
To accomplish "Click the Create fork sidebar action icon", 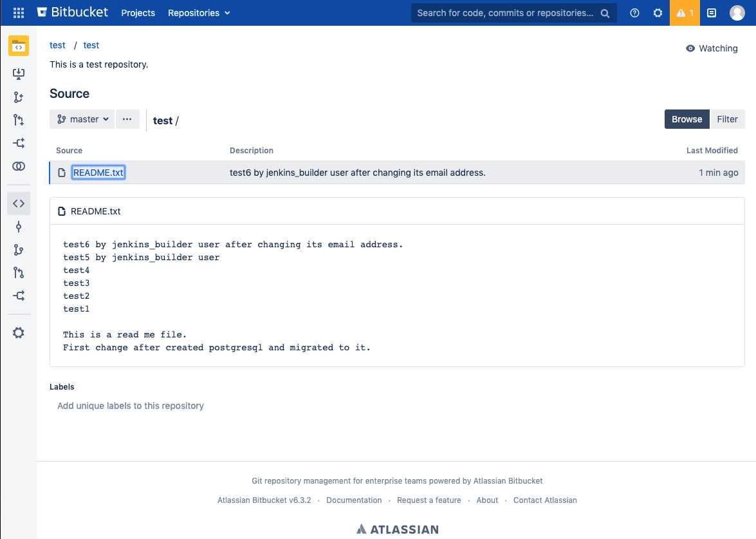I will (x=19, y=144).
